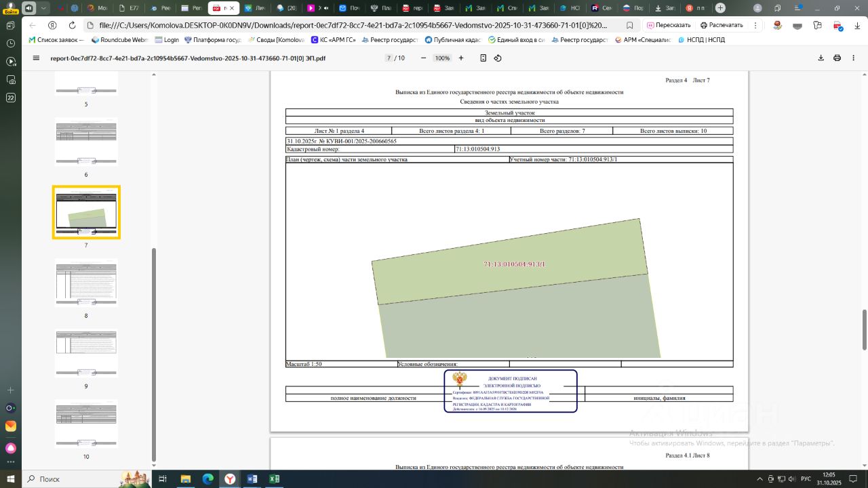Open Excel from the taskbar

click(x=274, y=479)
